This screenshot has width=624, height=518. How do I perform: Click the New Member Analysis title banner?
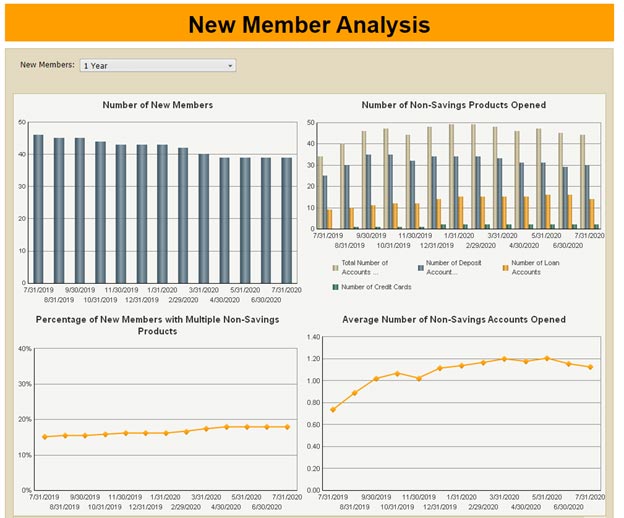pyautogui.click(x=309, y=23)
